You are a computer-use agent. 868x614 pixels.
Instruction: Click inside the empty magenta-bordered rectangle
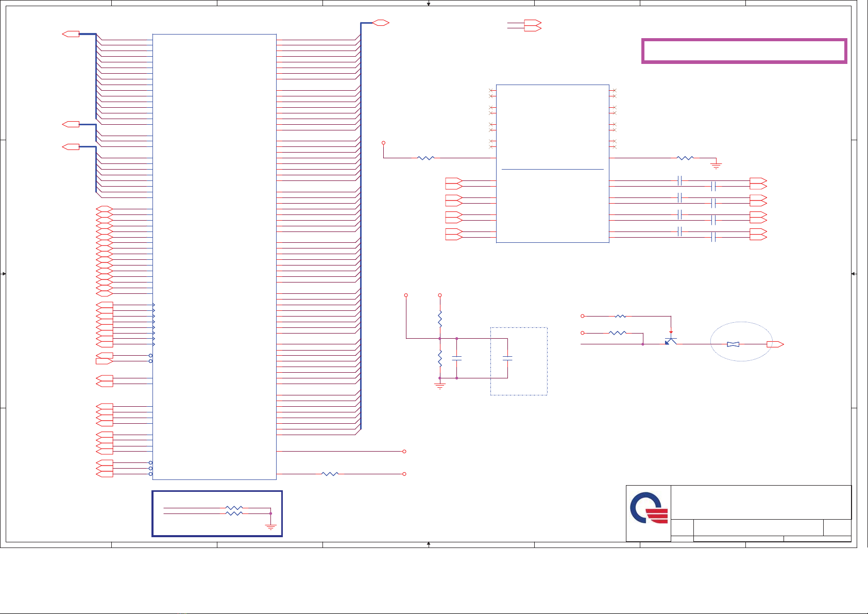tap(744, 51)
